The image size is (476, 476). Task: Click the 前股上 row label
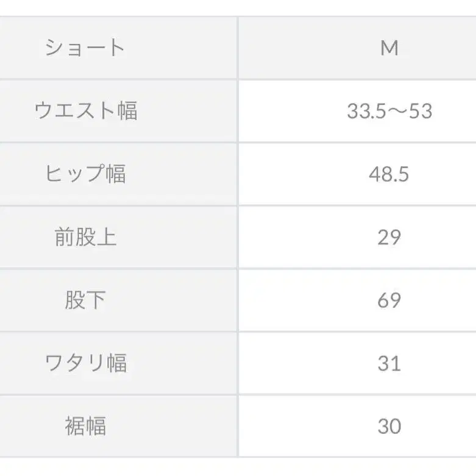tap(85, 237)
